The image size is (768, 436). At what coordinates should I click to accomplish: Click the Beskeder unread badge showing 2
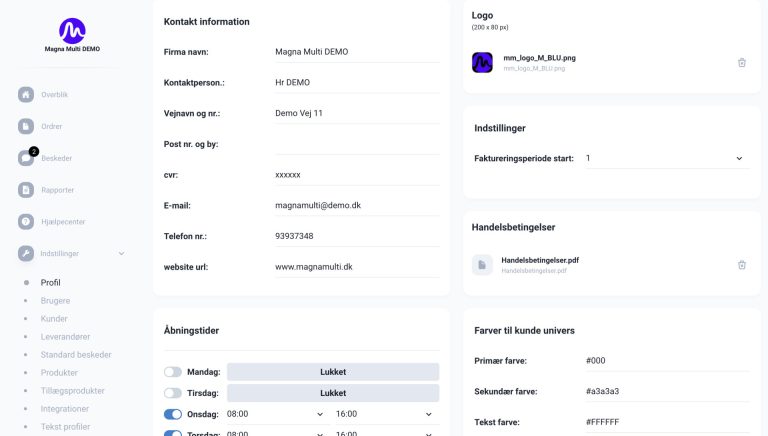coord(34,151)
